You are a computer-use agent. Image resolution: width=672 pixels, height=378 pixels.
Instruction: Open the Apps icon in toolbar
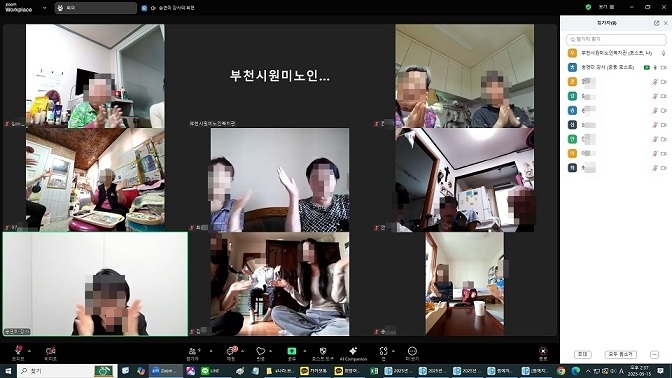(384, 353)
